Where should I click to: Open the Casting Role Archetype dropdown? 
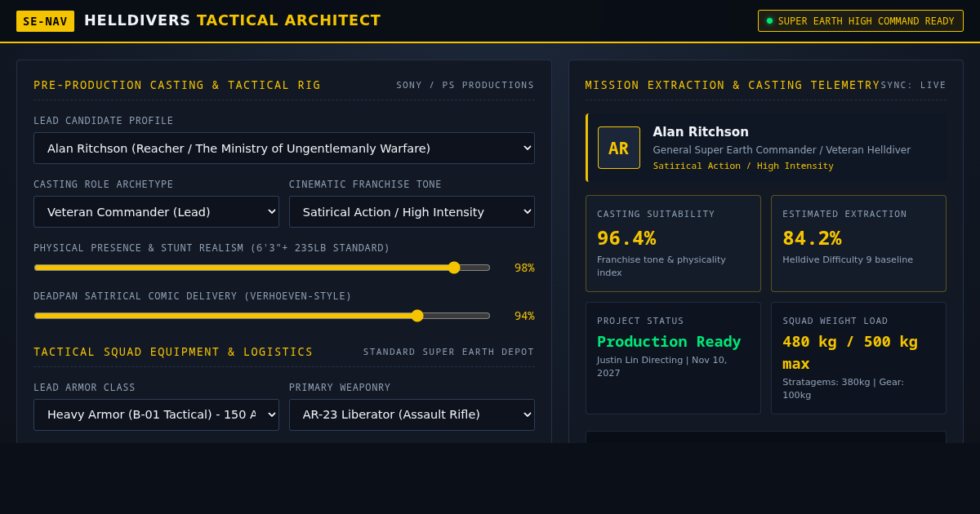156,212
